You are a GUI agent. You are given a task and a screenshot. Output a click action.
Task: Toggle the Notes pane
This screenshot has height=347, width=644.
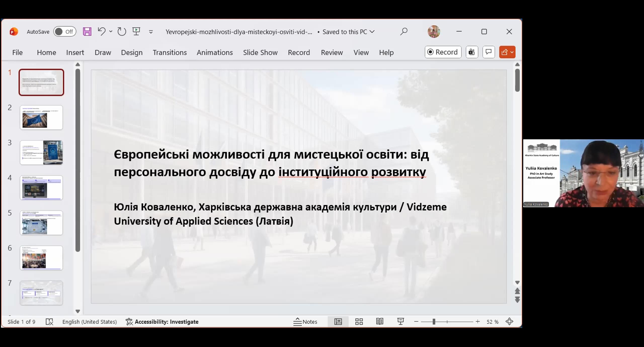tap(305, 322)
